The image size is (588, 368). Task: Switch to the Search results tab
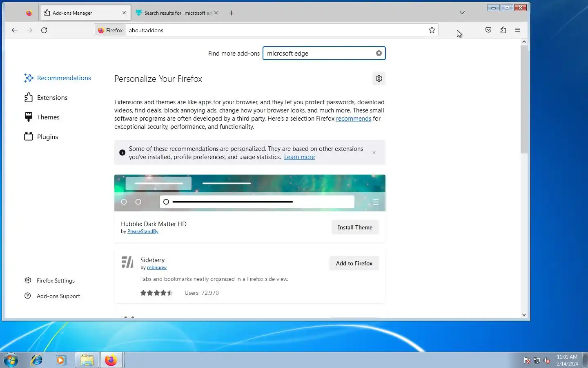pos(176,13)
